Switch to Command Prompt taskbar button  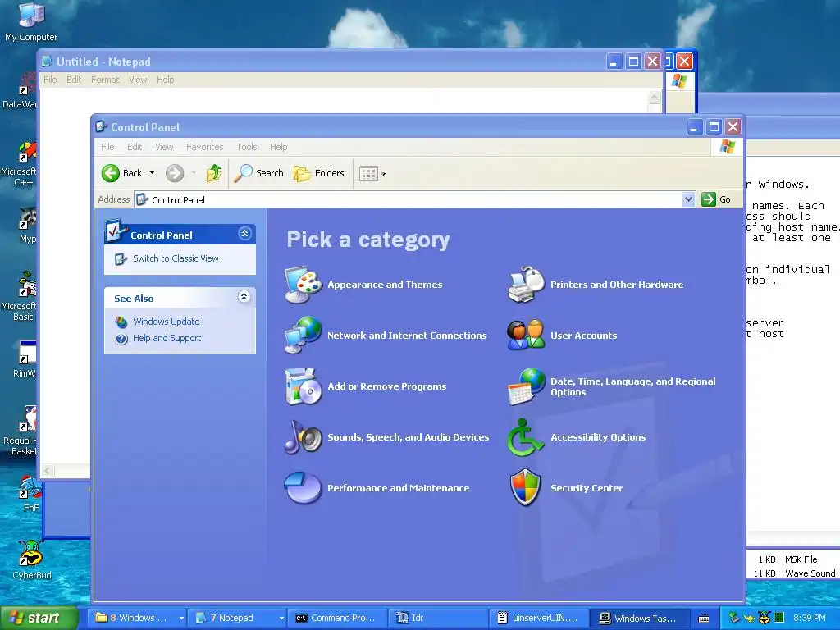(x=338, y=619)
